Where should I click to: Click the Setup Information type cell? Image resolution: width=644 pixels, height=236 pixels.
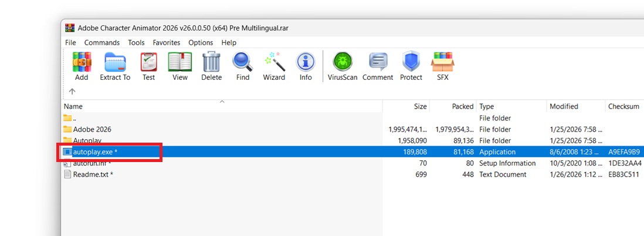tap(508, 163)
